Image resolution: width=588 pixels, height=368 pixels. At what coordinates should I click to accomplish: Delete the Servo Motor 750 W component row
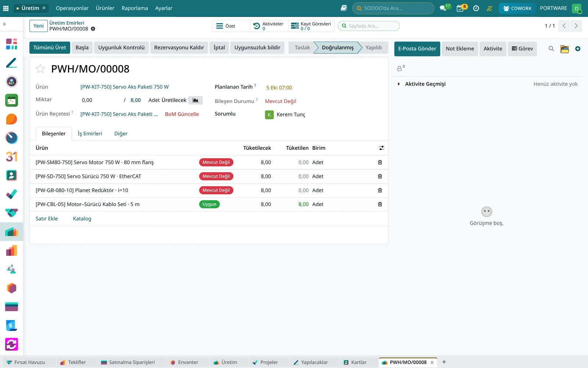tap(380, 162)
